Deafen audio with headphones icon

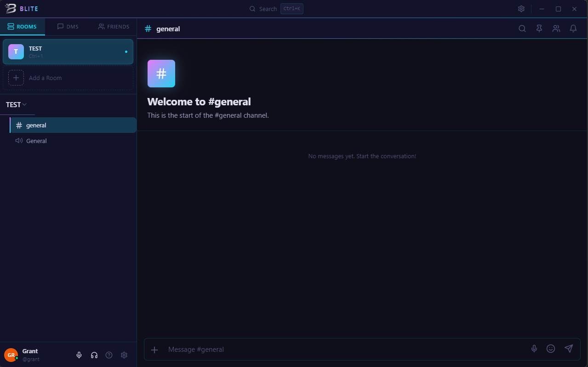94,355
